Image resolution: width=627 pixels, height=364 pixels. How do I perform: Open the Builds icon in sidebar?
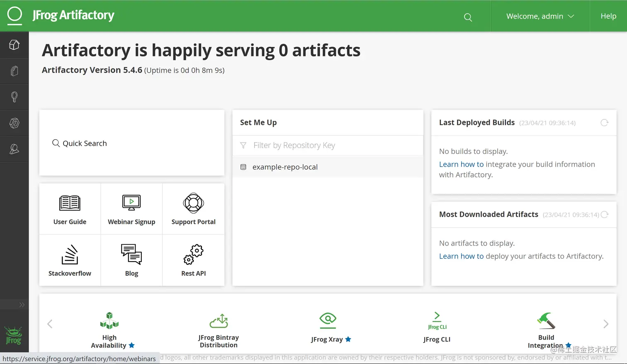pos(14,123)
